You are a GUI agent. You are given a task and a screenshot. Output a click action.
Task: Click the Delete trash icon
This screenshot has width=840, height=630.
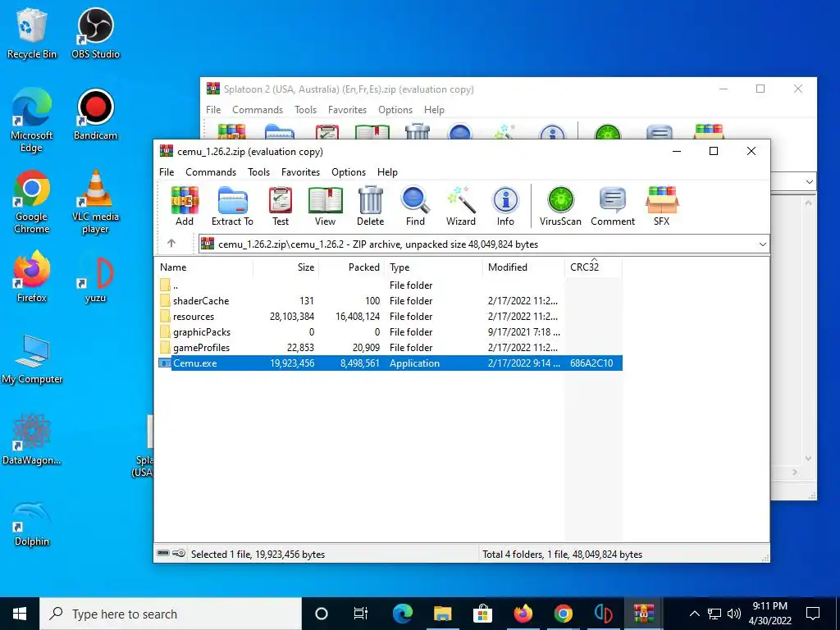click(x=370, y=206)
